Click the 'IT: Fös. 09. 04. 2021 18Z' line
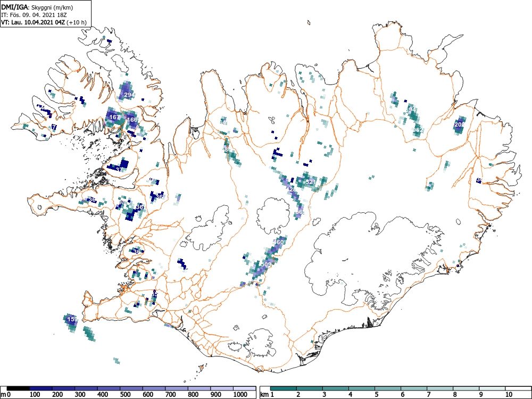 point(34,15)
